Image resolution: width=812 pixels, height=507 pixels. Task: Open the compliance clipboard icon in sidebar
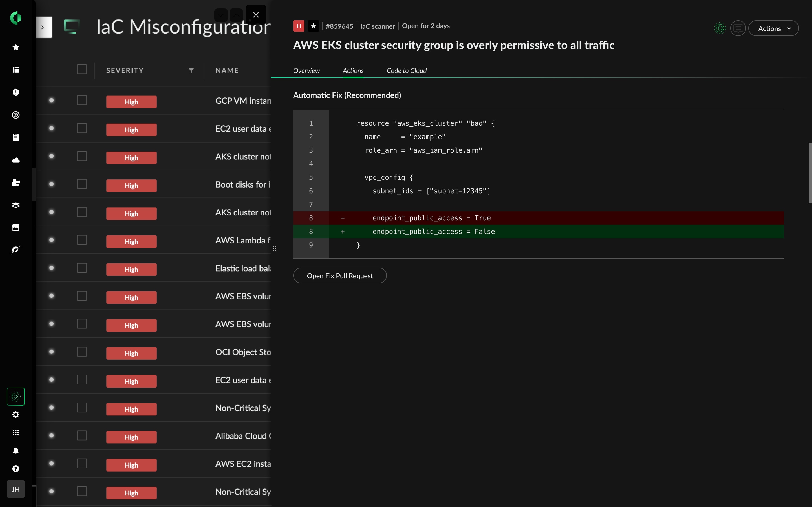[x=16, y=137]
